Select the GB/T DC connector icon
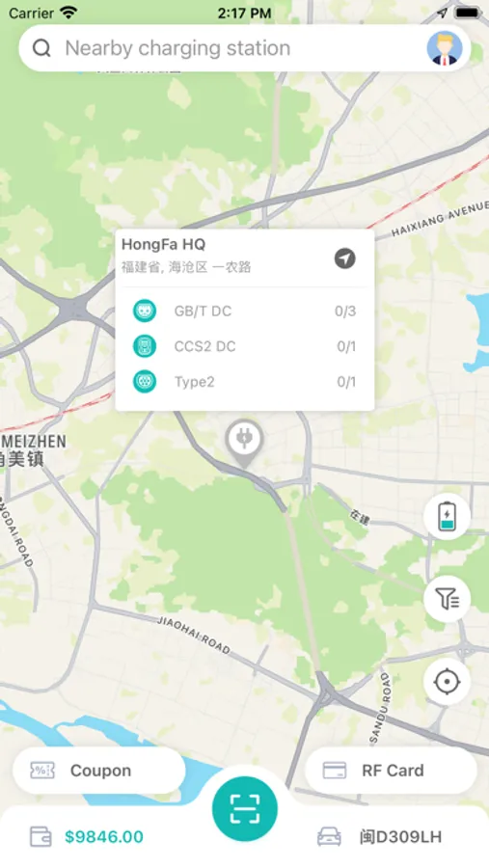This screenshot has height=868, width=489. tap(145, 311)
